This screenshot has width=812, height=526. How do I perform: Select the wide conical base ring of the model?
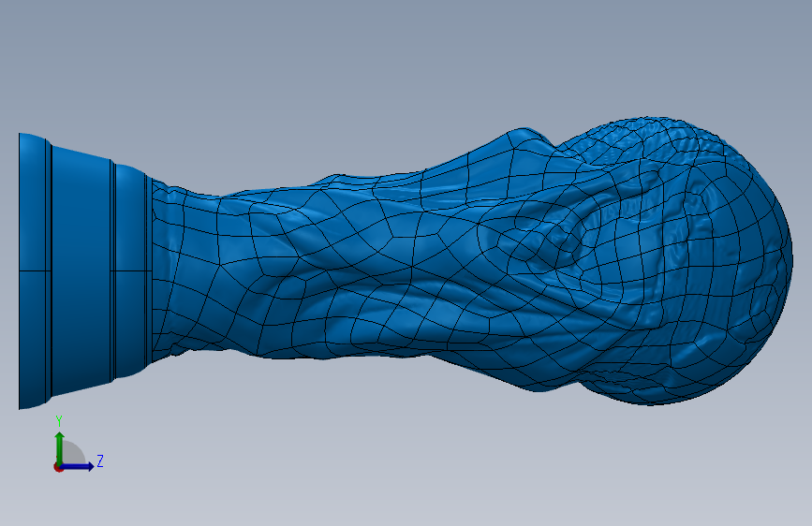pos(81,270)
